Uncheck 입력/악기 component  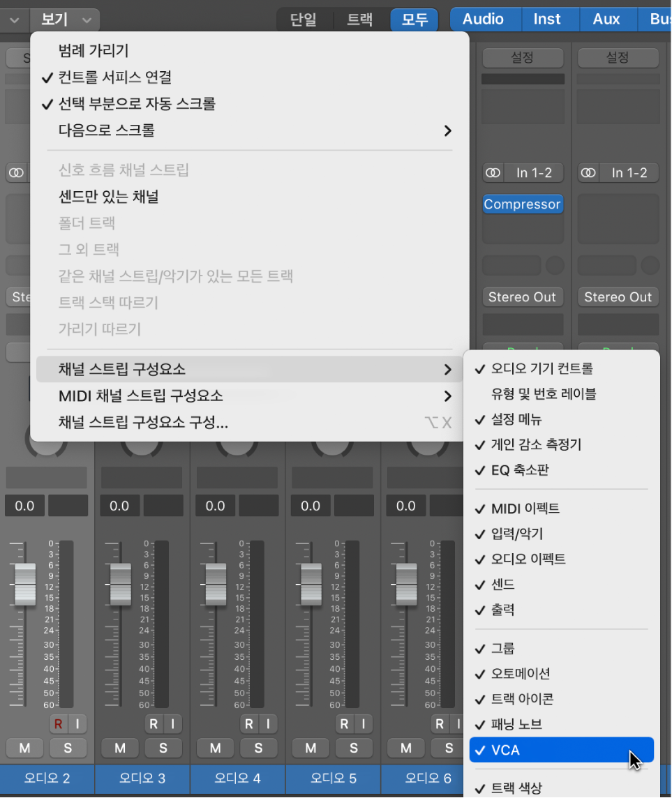click(x=562, y=534)
